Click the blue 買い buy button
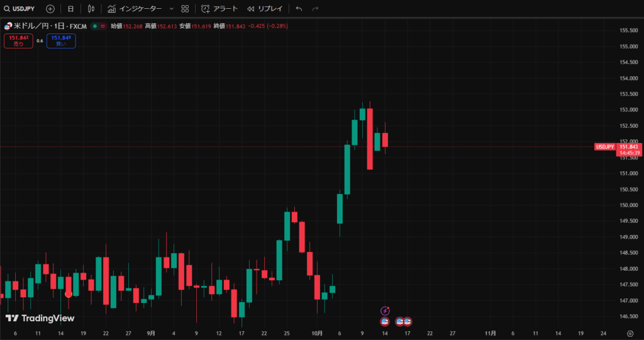Screen dimensions: 644x340 [x=61, y=41]
